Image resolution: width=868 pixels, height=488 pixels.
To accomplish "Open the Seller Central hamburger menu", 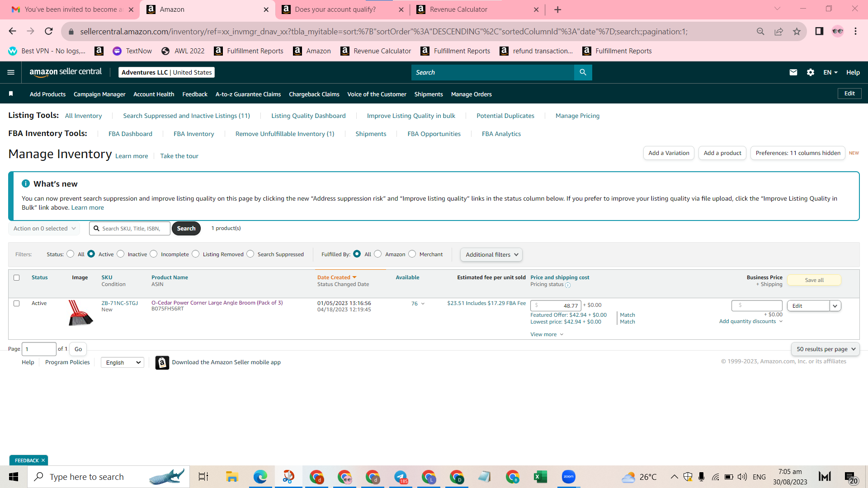I will click(11, 72).
